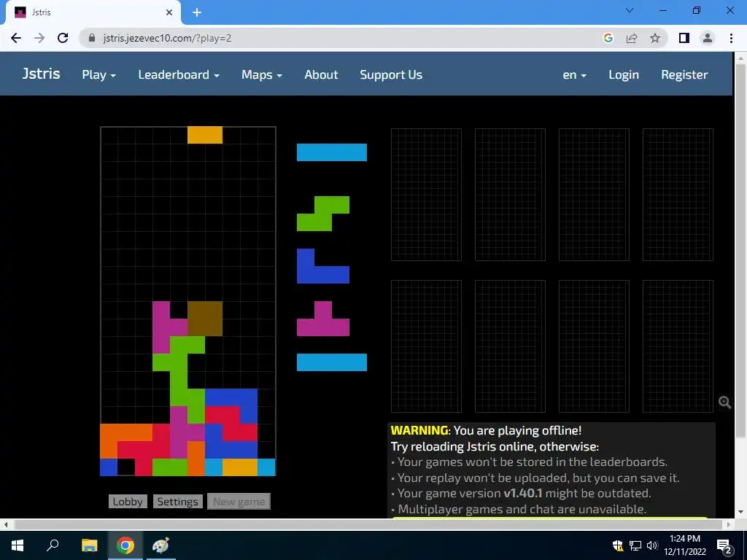Click 'Multiplayer games and chat are unavailable.' line
The height and width of the screenshot is (560, 747).
[x=522, y=509]
